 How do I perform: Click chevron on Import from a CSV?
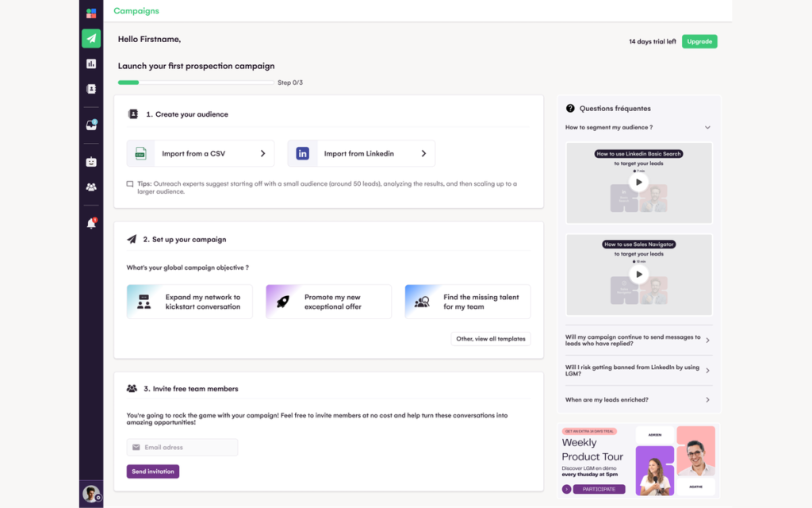[262, 153]
